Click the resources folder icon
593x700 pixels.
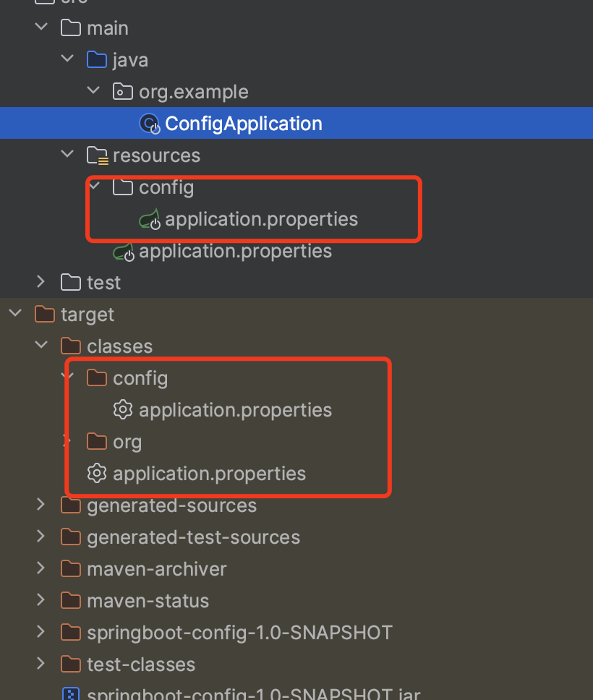point(98,155)
